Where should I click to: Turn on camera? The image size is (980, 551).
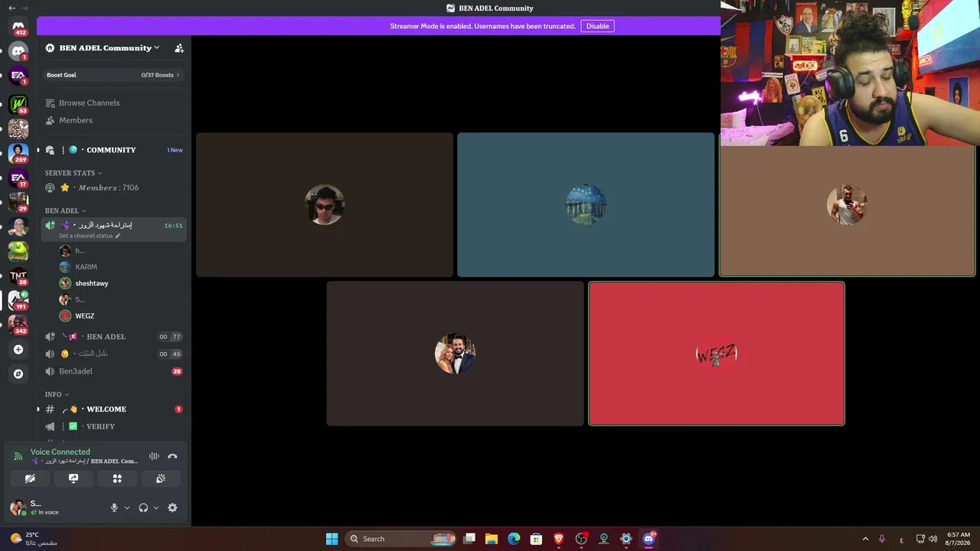tap(30, 478)
